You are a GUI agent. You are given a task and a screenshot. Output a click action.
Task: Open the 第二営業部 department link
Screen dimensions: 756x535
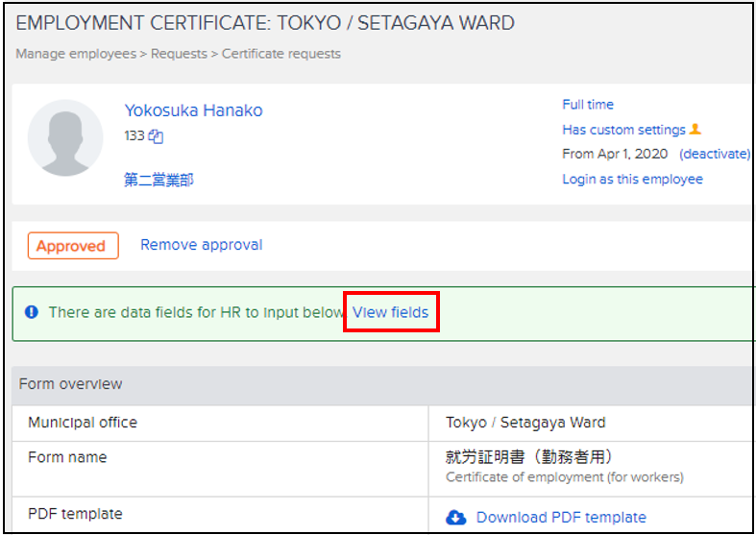[159, 180]
